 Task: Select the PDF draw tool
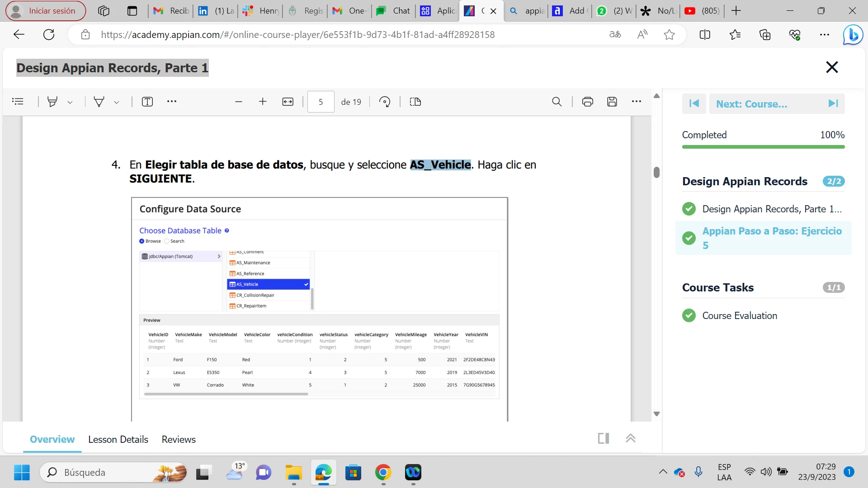[x=99, y=102]
